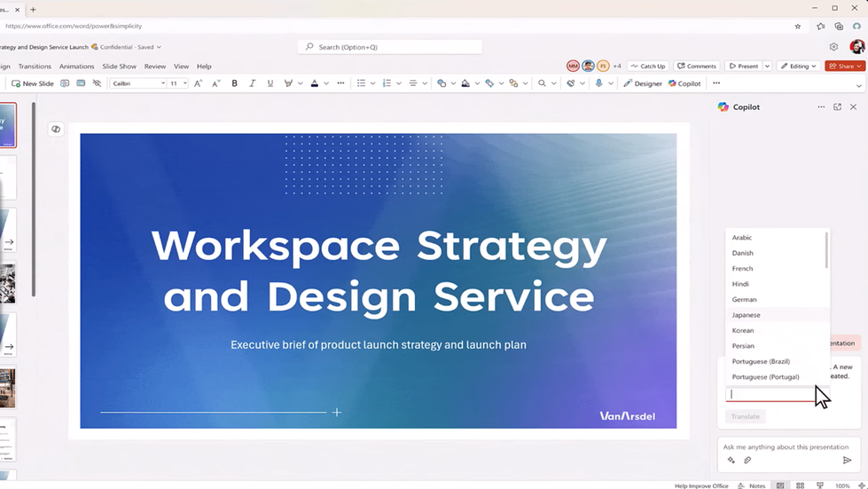
Task: Expand the ribbon chevron at far right
Action: pyautogui.click(x=858, y=86)
